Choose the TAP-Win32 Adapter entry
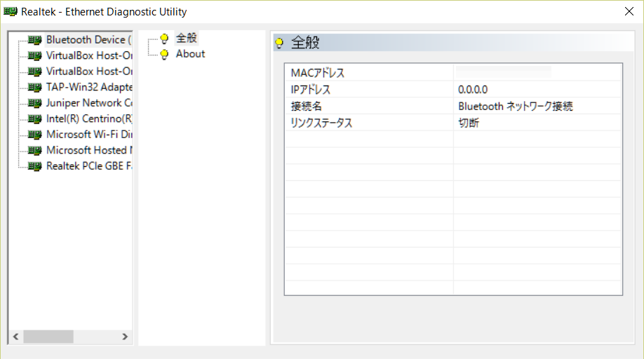The width and height of the screenshot is (644, 359). (89, 87)
